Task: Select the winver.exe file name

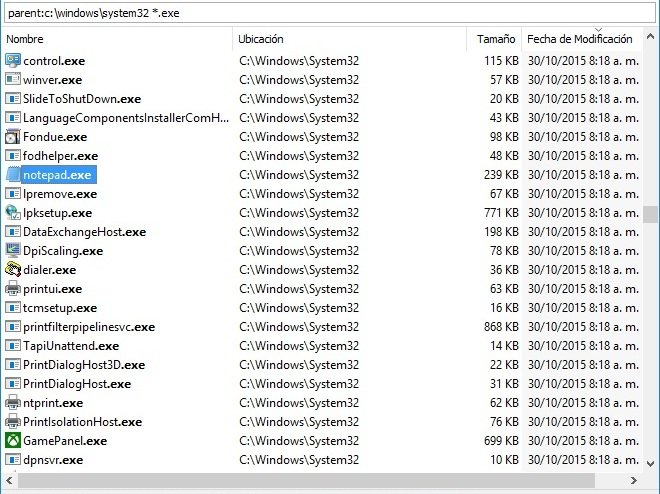Action: [x=53, y=80]
